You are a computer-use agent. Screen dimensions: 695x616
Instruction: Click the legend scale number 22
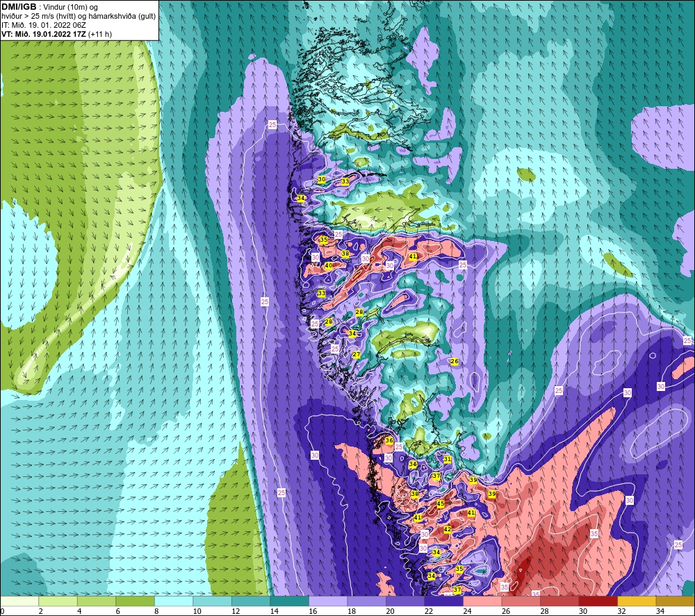[429, 612]
